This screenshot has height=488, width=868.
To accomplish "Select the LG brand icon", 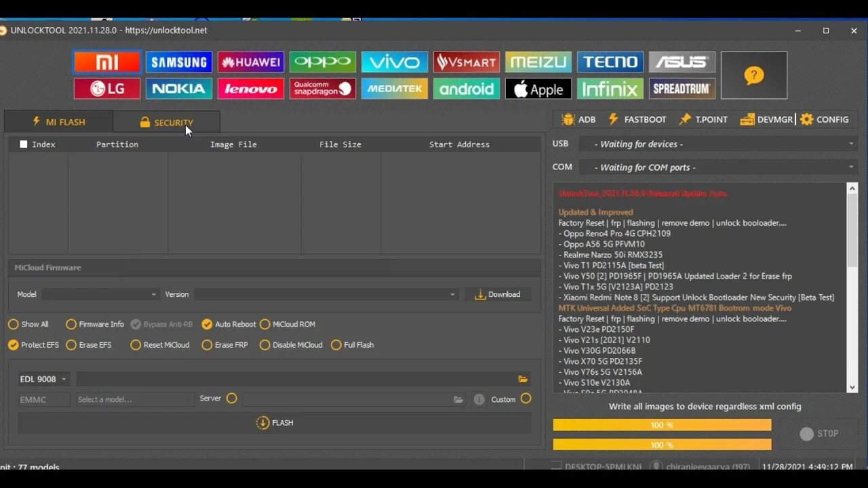I will tap(107, 89).
